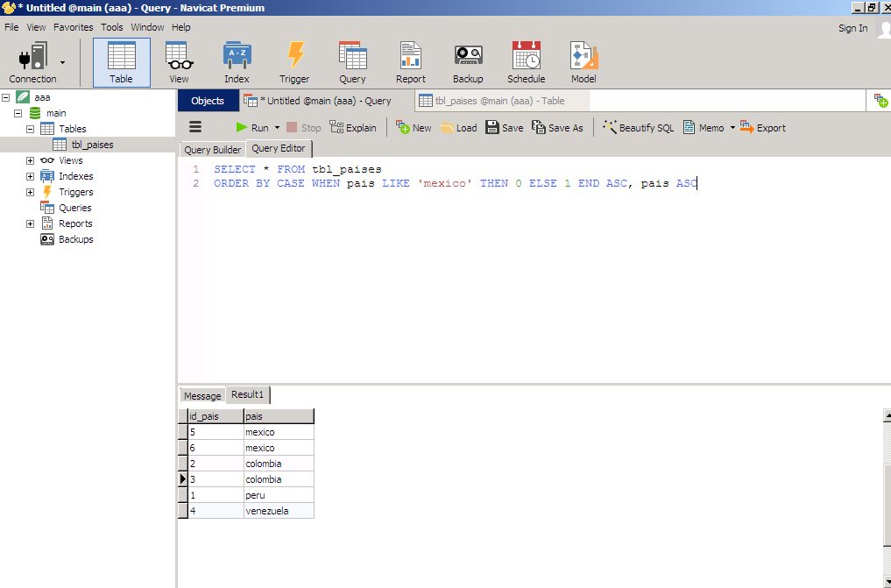Open the File menu

pos(11,27)
